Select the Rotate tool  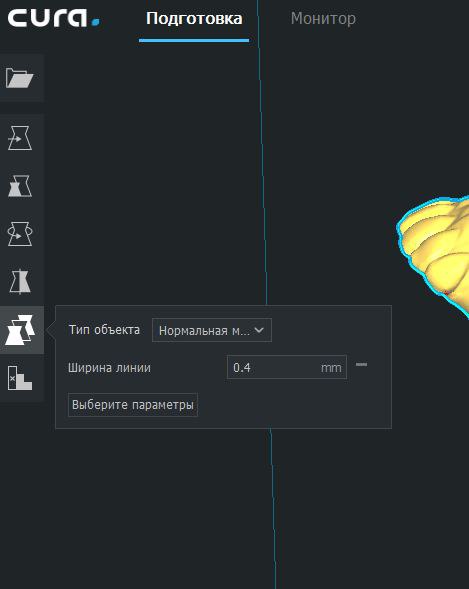pos(20,234)
